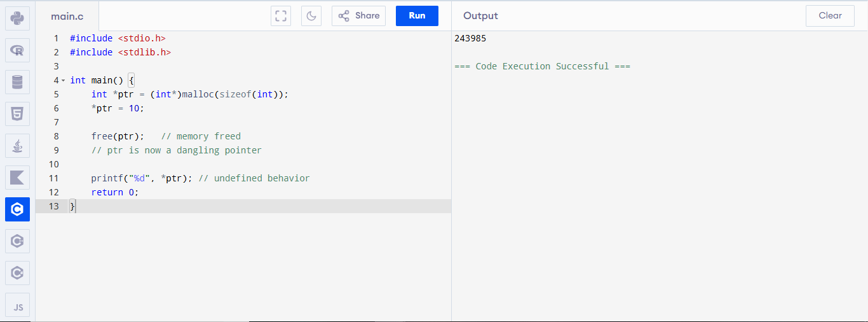Click on the return 0 statement
Viewport: 868px width, 322px height.
114,192
